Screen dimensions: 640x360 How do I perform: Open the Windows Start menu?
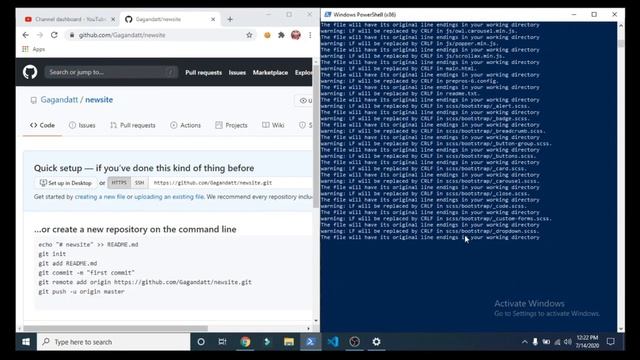pos(26,342)
